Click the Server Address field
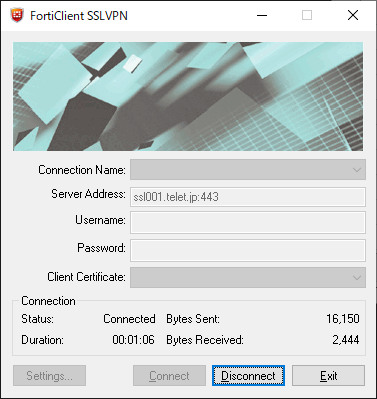Screen dimensions: 377x399 [x=248, y=197]
